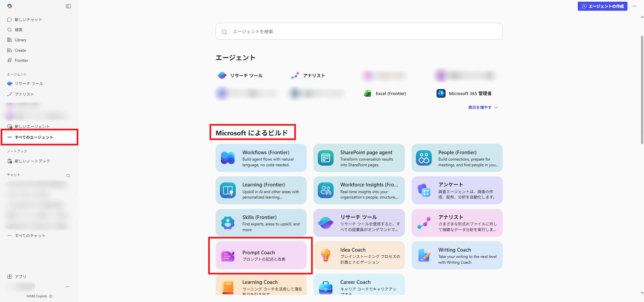
Task: Open アプリ in the sidebar
Action: (17, 277)
